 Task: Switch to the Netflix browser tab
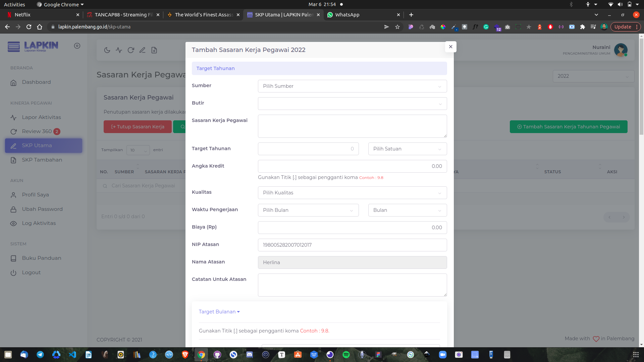click(40, 15)
